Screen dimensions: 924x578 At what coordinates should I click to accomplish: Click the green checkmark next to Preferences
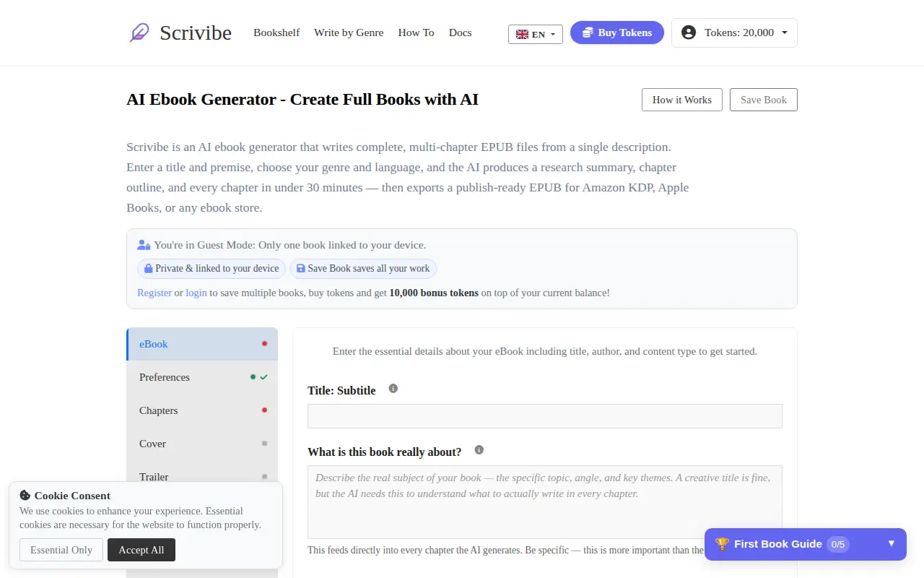(x=264, y=377)
